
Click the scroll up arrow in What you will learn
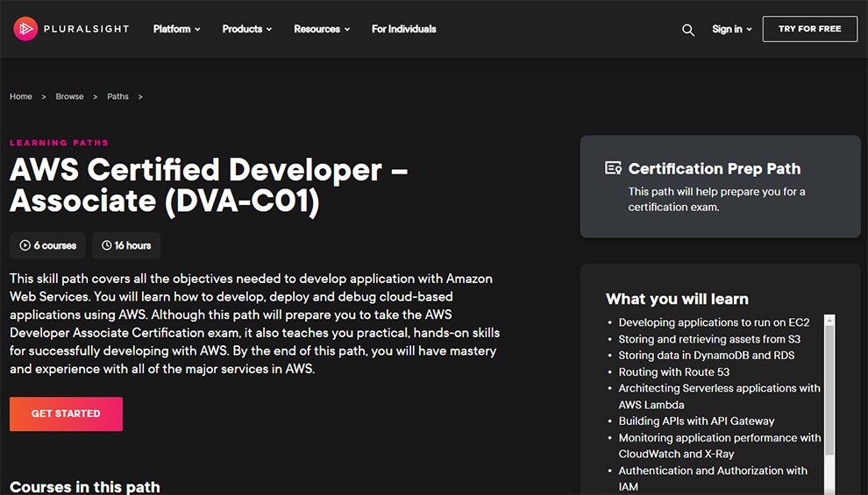coord(829,320)
